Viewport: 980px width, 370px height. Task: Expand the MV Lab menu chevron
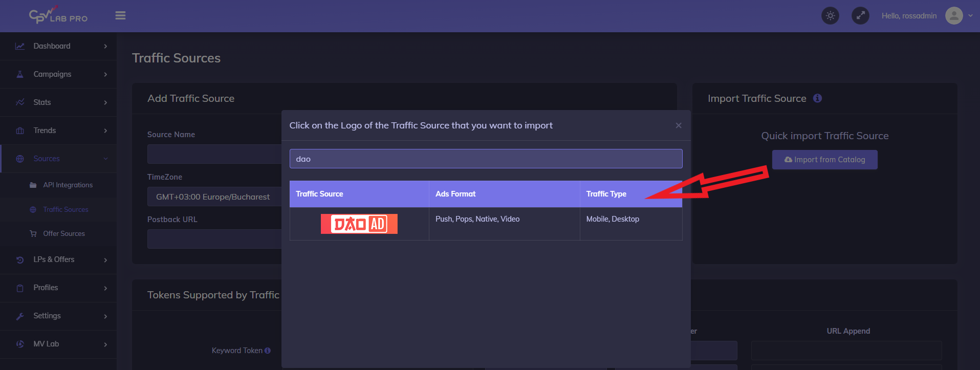pos(105,344)
